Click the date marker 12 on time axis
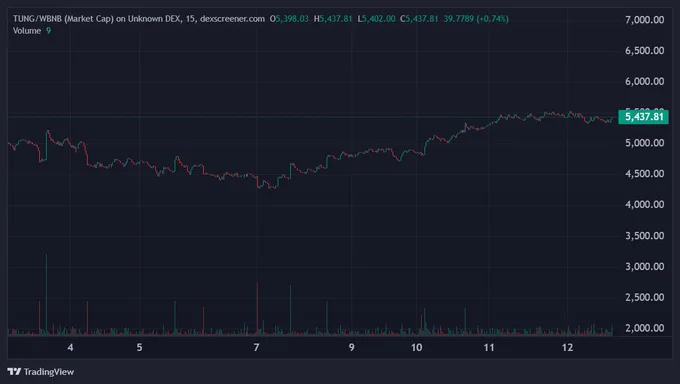The image size is (680, 384). (x=567, y=347)
